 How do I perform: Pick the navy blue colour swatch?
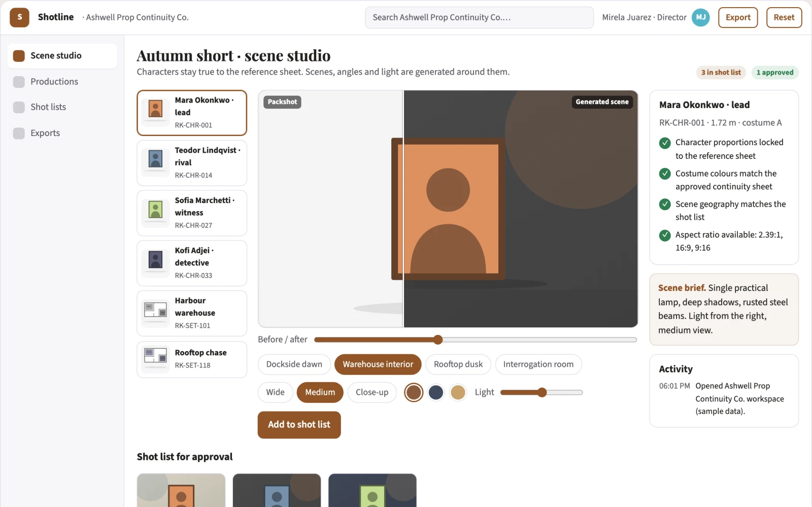436,392
